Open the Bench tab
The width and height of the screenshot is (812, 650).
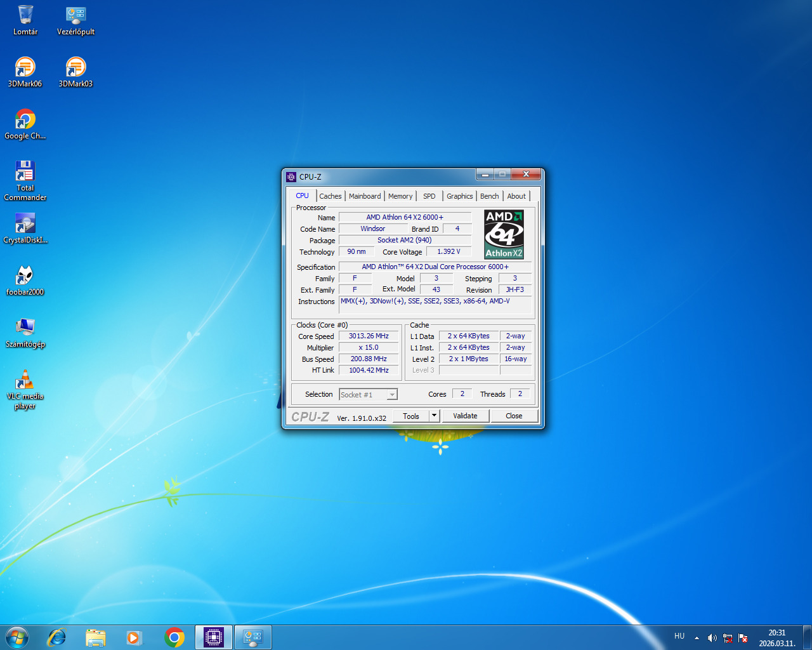(489, 196)
